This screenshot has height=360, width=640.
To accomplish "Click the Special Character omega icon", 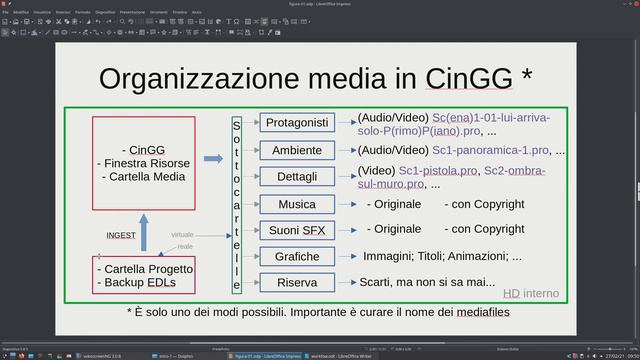I will pyautogui.click(x=236, y=22).
